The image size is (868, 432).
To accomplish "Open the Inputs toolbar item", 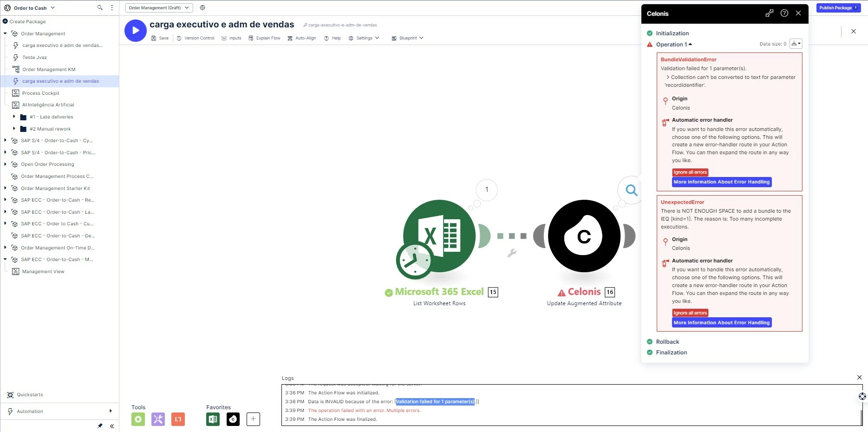I will [231, 38].
